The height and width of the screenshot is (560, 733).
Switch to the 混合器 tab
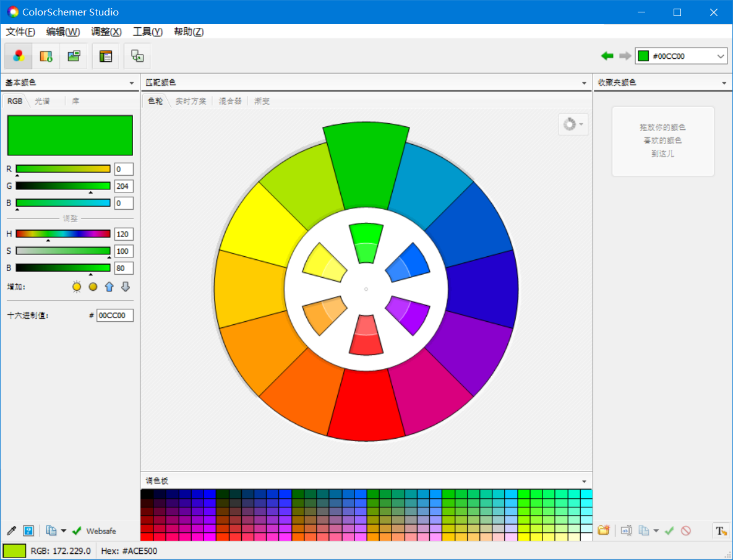231,101
